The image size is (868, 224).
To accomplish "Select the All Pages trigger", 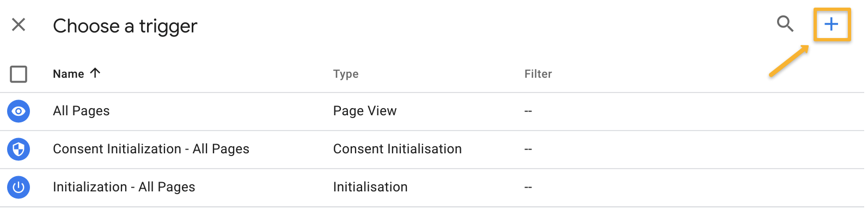I will (81, 111).
